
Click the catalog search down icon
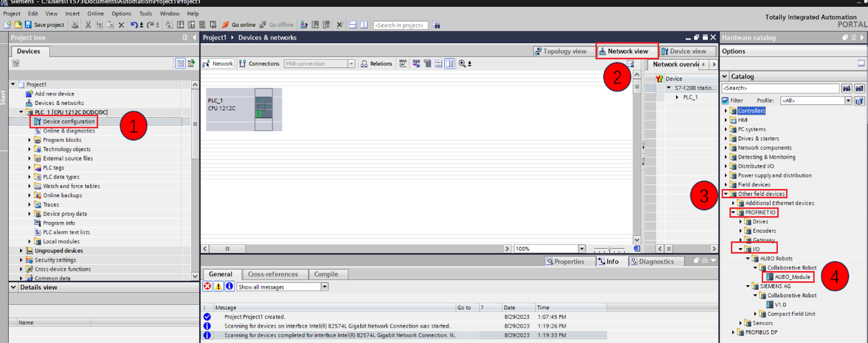(846, 88)
